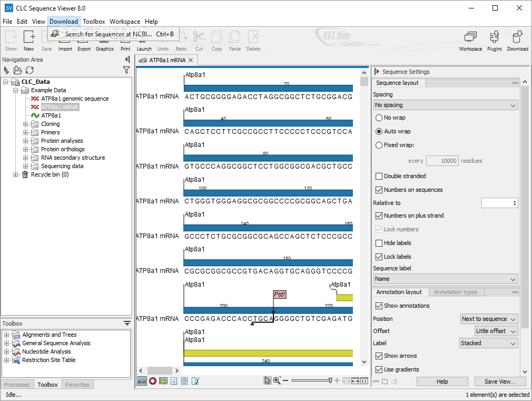Toggle the Use gradients checkbox
This screenshot has width=532, height=401.
point(379,369)
